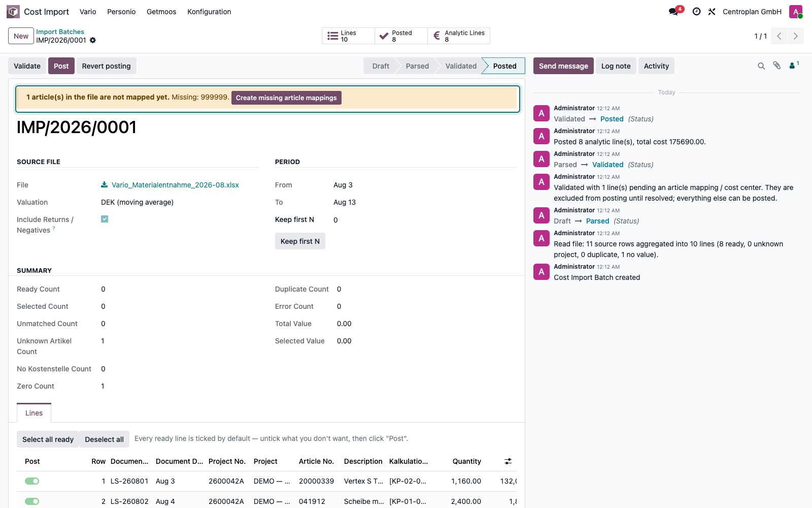Click the gear actions icon beside IMP/2026/0001
The image size is (812, 508).
click(93, 40)
